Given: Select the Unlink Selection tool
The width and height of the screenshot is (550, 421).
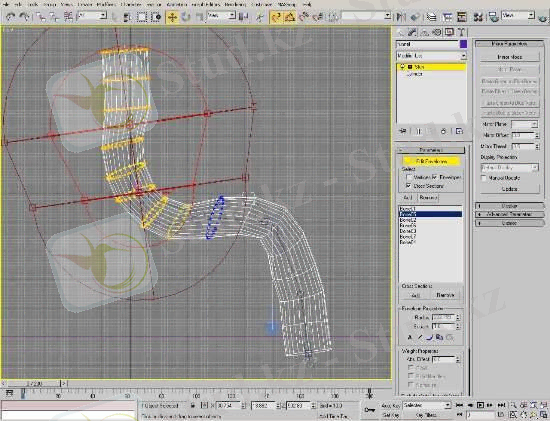Looking at the screenshot, I should [54, 16].
